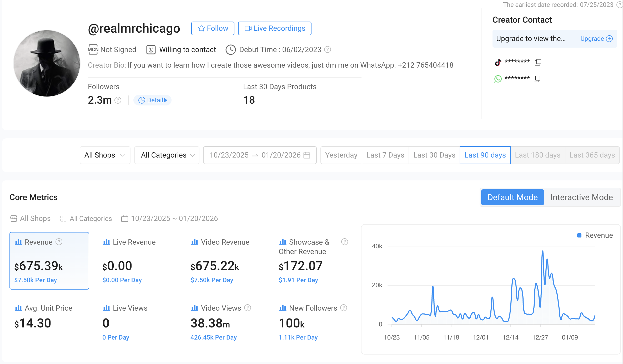Screen dimensions: 623x364
Task: Open Live Recordings for this creator
Action: (275, 28)
